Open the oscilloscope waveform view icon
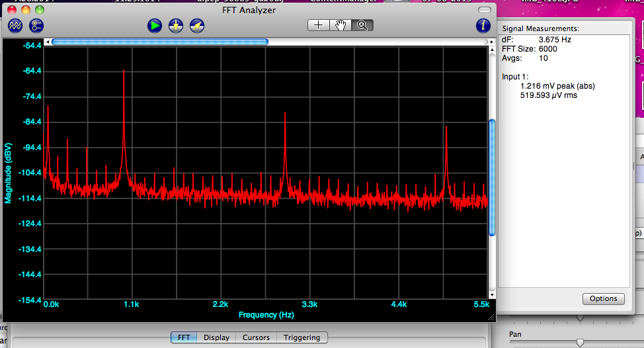Viewport: 644px width, 348px height. tap(15, 26)
